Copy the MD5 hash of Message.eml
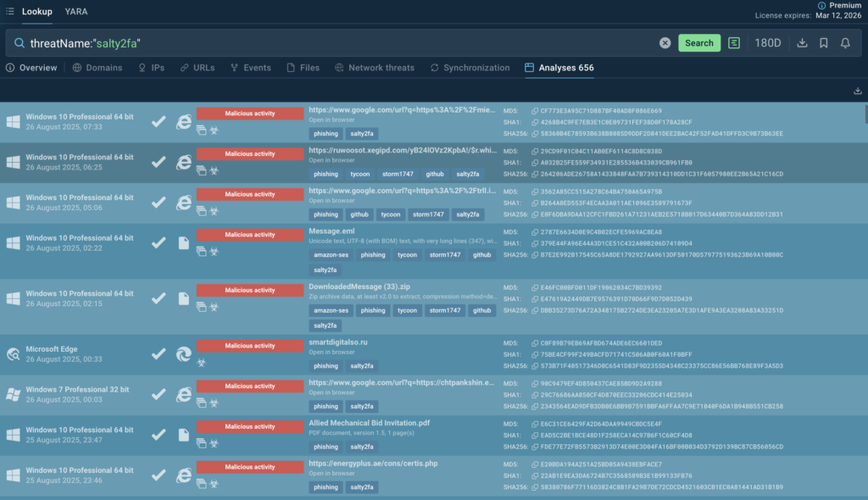This screenshot has height=500, width=868. [534, 231]
